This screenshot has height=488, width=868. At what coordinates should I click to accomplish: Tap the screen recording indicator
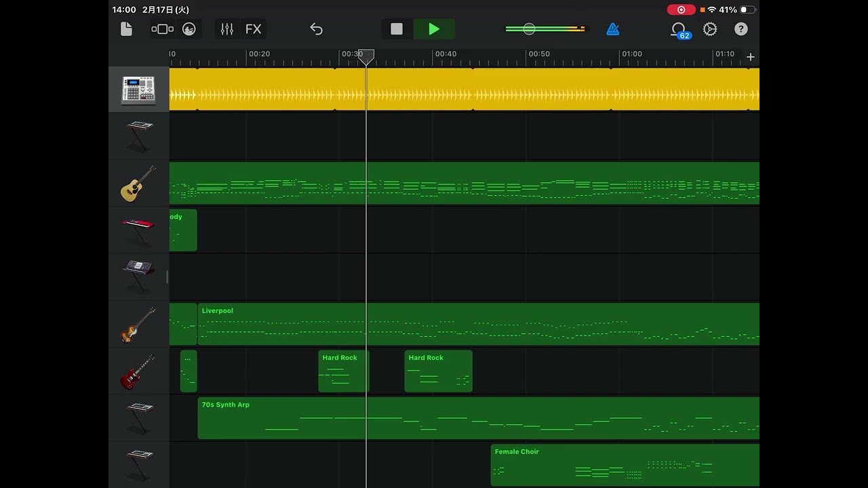681,10
